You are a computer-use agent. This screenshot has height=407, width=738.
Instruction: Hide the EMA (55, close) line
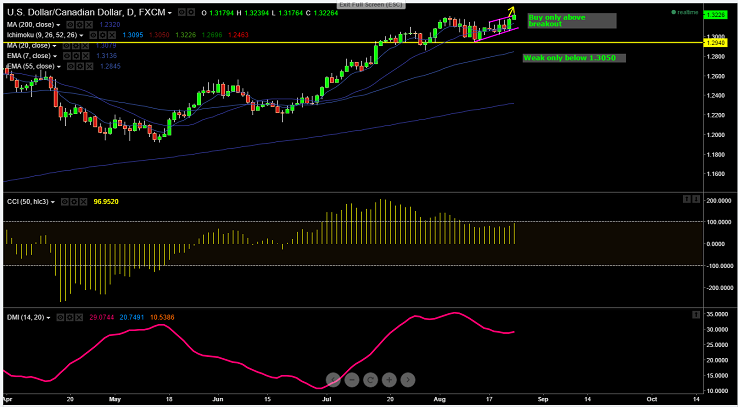pos(70,66)
